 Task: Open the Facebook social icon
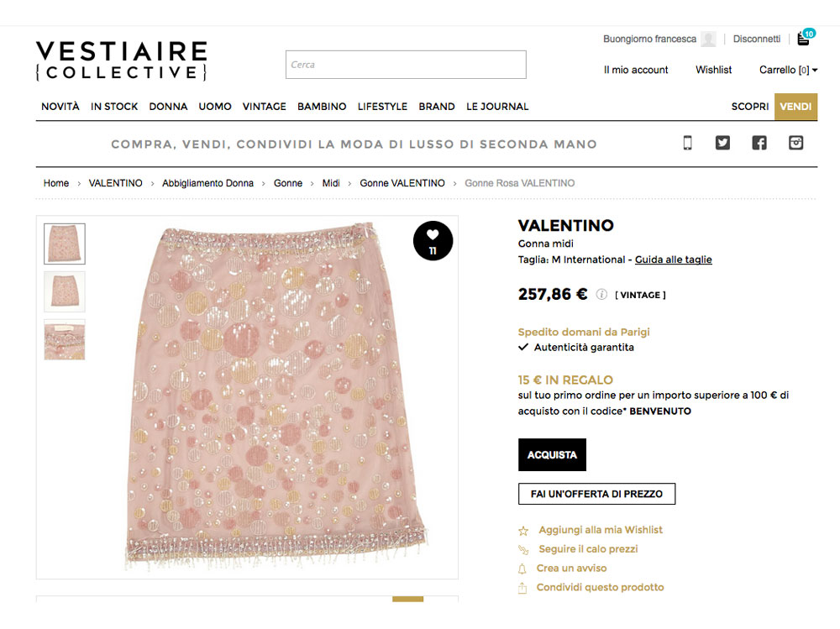tap(759, 143)
